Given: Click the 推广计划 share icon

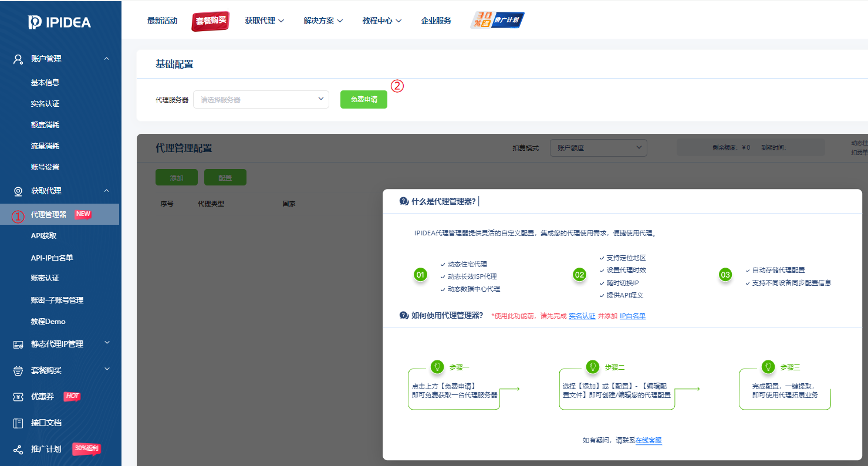Looking at the screenshot, I should [18, 450].
